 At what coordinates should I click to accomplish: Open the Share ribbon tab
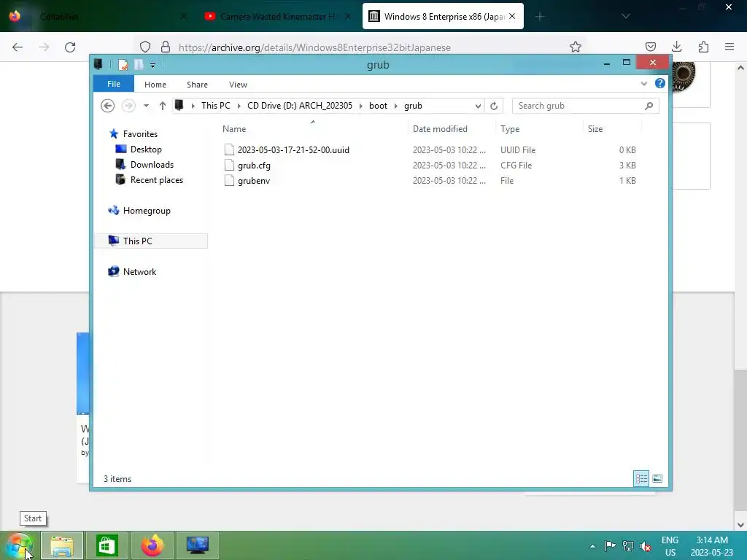pyautogui.click(x=197, y=85)
